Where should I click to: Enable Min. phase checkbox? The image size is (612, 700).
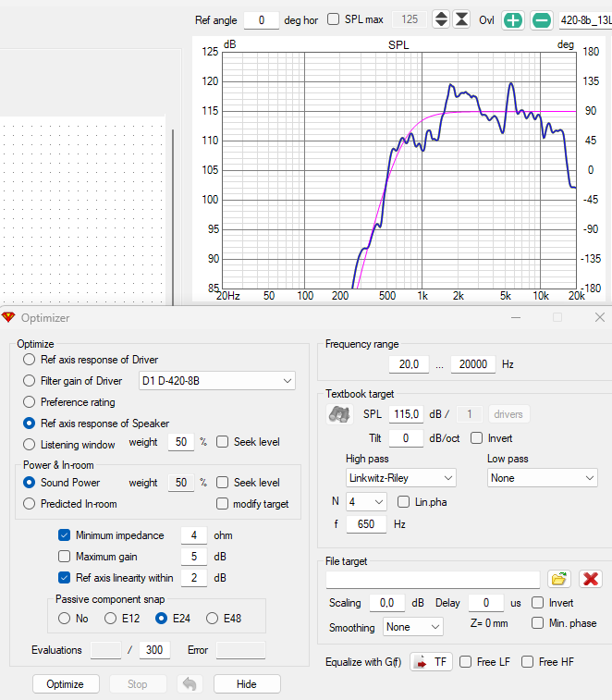pyautogui.click(x=537, y=622)
